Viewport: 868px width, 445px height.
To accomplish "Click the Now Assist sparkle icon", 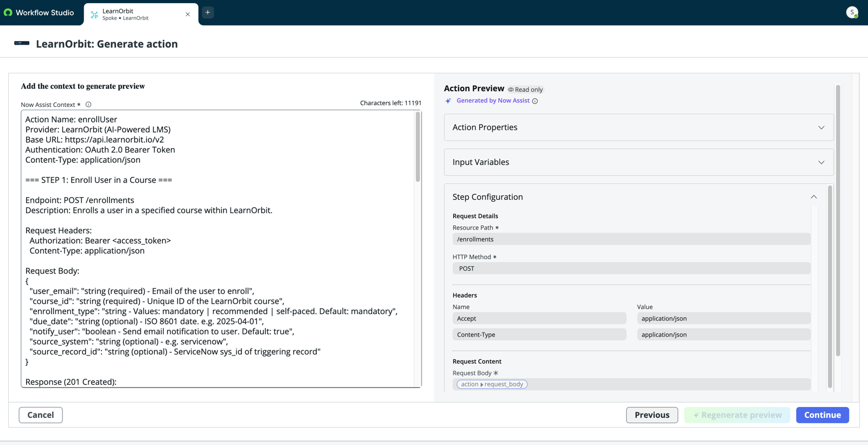I will click(448, 101).
